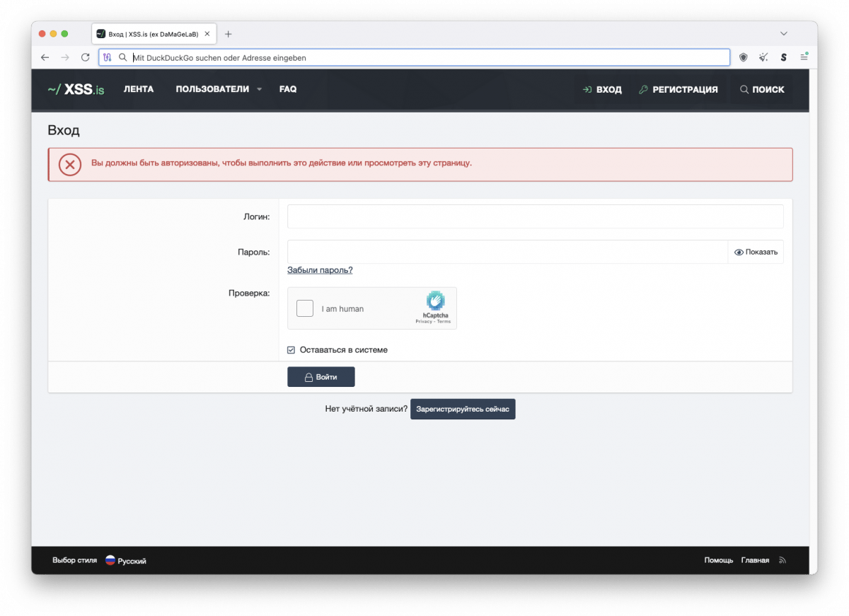Toggle password visibility with "Показать"
849x616 pixels.
click(756, 252)
